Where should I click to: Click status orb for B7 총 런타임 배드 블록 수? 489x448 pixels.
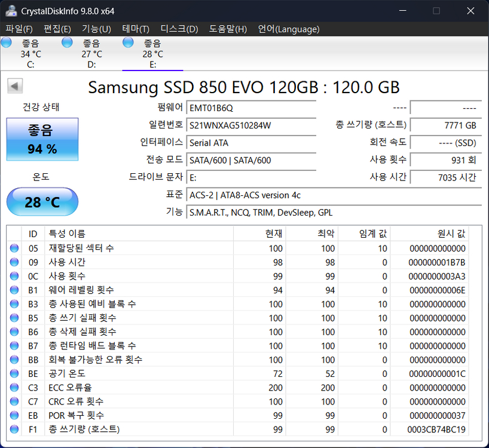tap(14, 345)
